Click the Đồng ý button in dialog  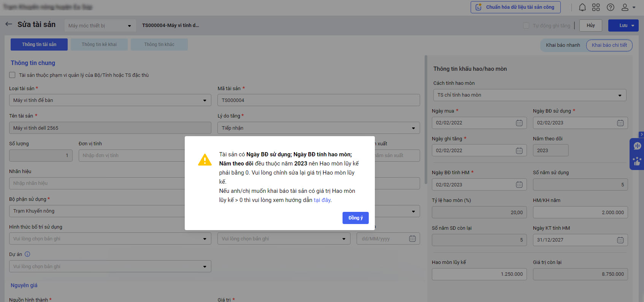point(355,218)
